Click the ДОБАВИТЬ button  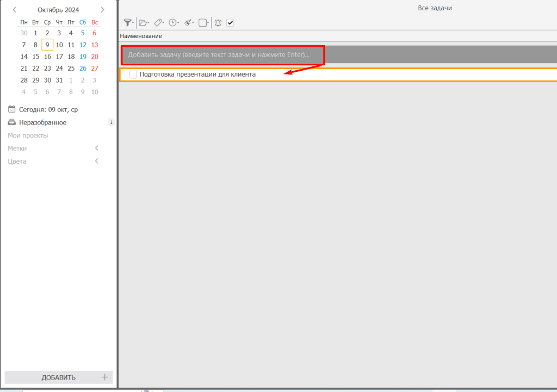pos(58,377)
